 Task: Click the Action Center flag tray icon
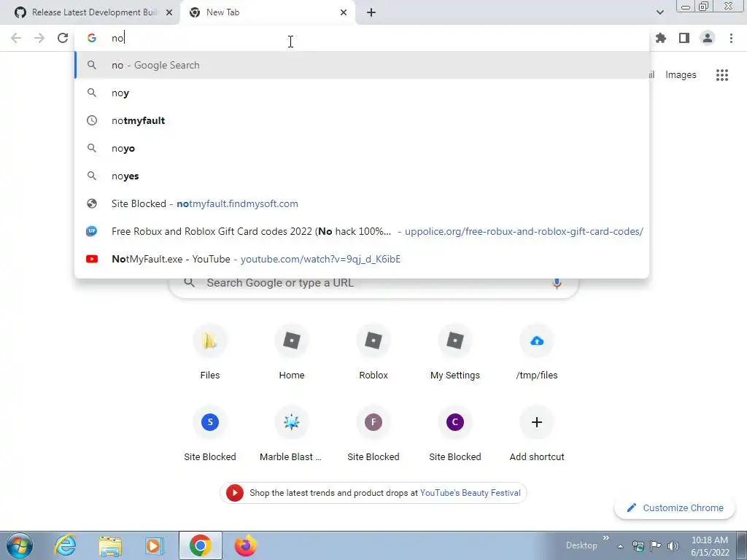(x=656, y=546)
